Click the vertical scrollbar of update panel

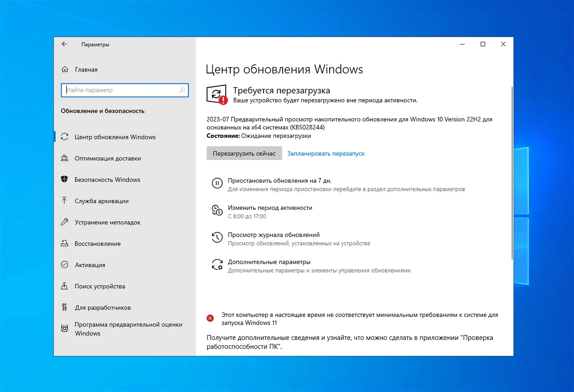pos(512,173)
